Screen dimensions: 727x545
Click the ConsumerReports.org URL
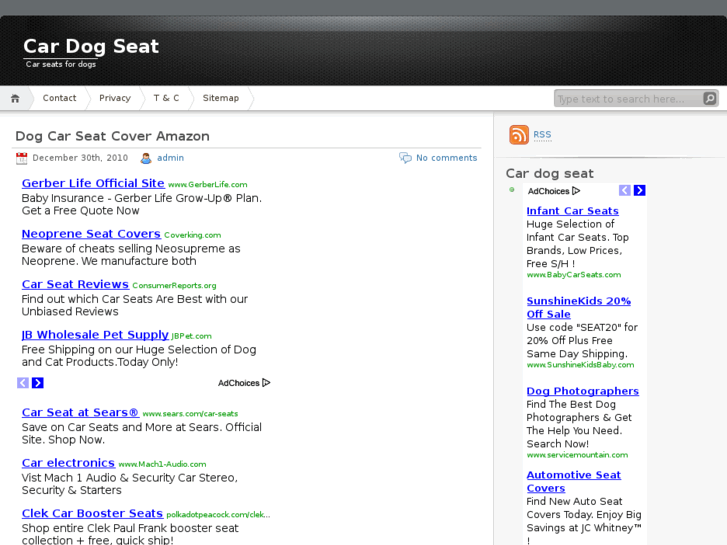[x=174, y=286]
